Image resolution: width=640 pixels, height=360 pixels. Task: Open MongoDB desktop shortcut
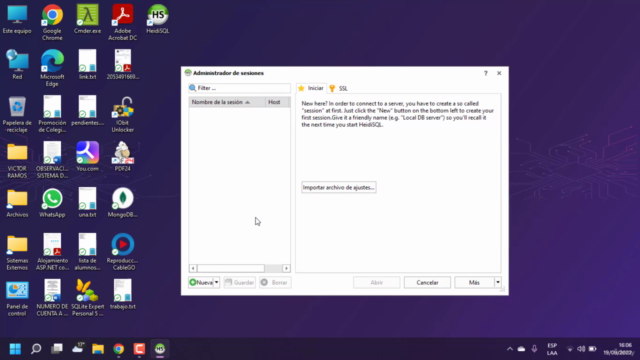coord(122,203)
